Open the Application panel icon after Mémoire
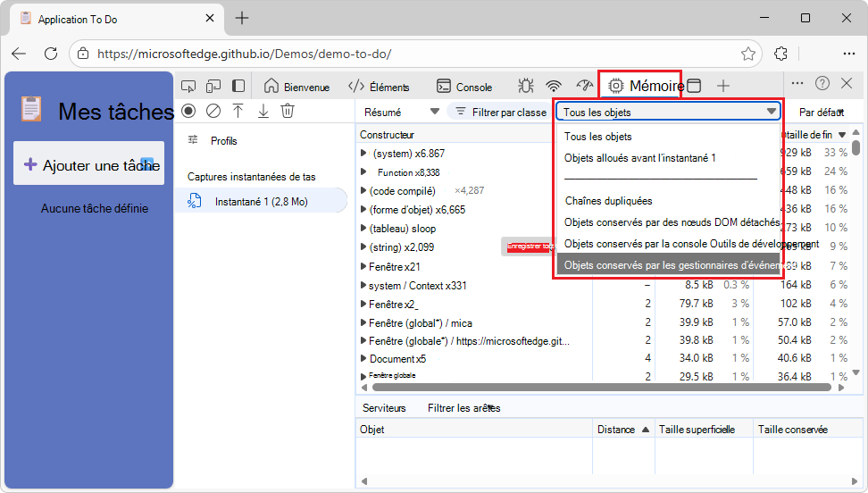This screenshot has height=493, width=868. point(694,86)
